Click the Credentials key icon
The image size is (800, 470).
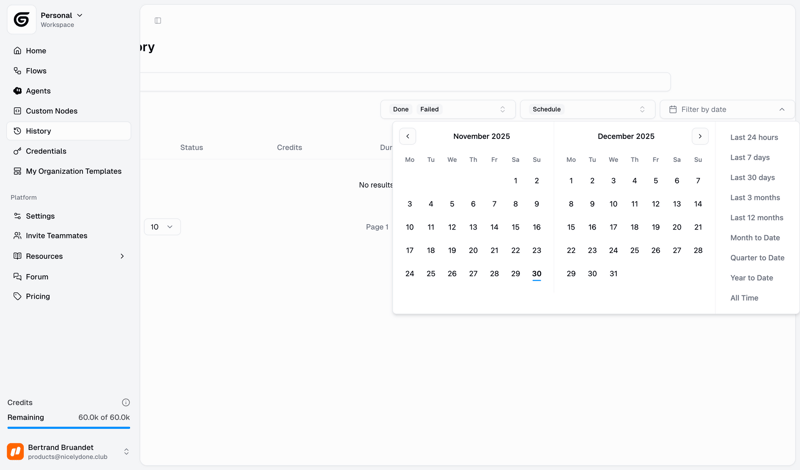click(17, 151)
